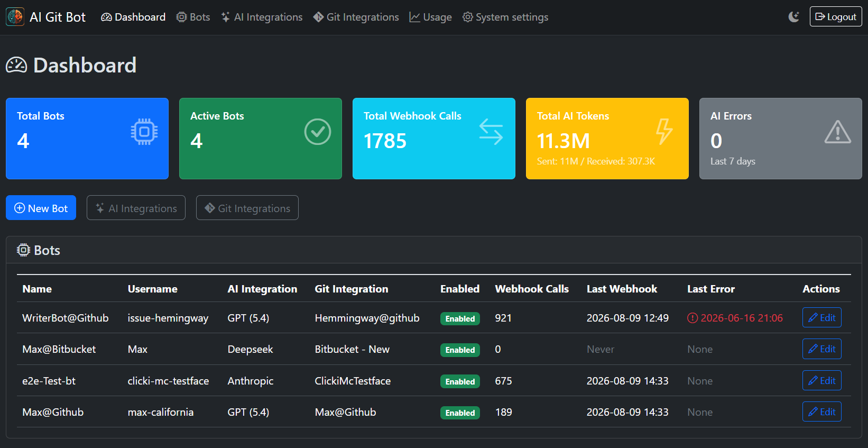Click username clicki-mc-testface
868x448 pixels.
pos(168,381)
